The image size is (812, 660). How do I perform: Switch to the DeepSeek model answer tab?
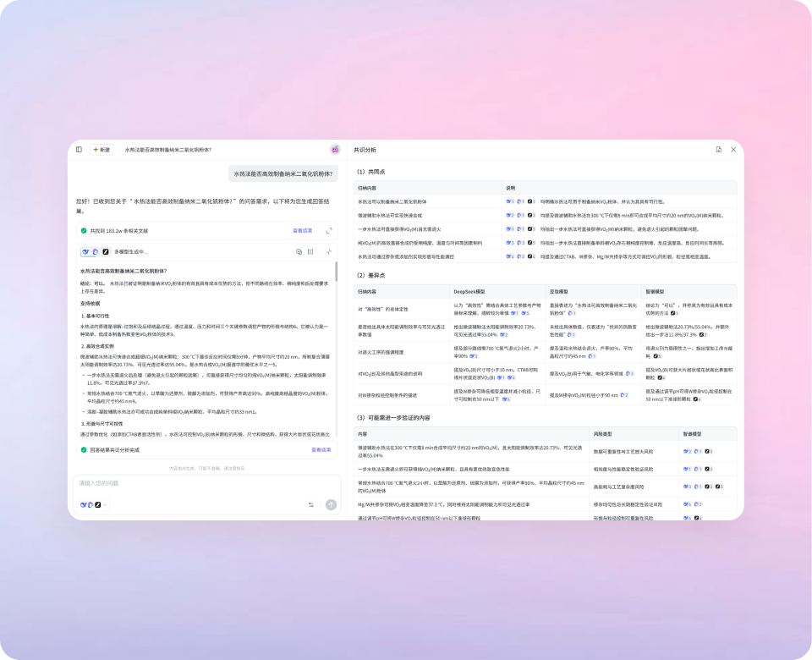pos(86,252)
